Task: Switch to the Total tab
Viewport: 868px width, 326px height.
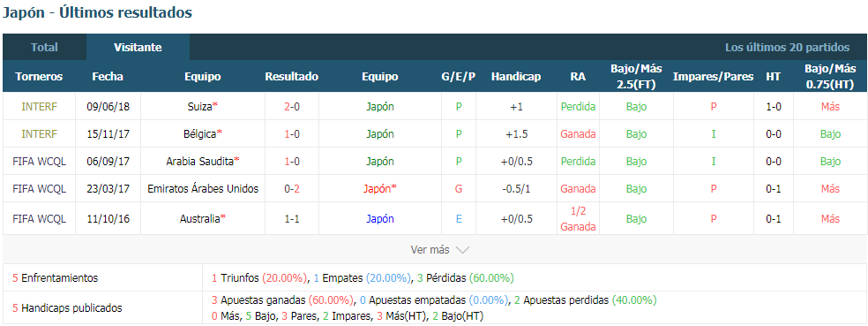Action: point(44,47)
